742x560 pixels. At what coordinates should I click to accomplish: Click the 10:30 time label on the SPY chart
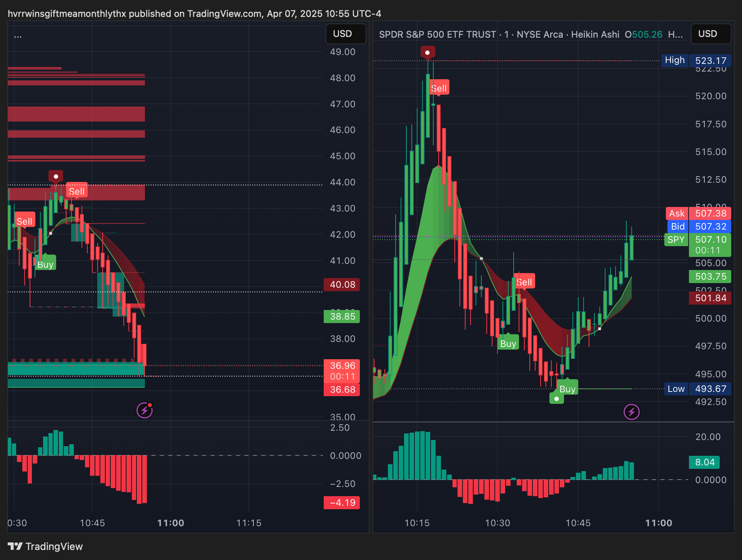pyautogui.click(x=497, y=523)
